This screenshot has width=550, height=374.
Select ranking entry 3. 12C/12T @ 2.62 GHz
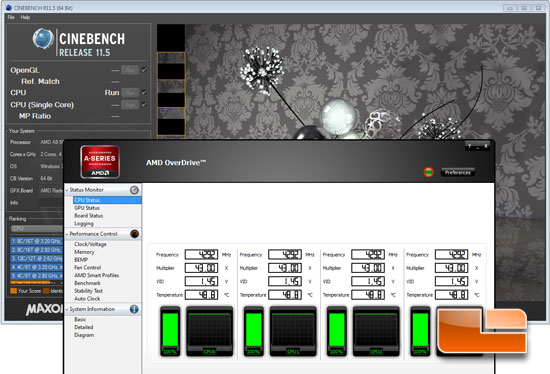point(36,259)
